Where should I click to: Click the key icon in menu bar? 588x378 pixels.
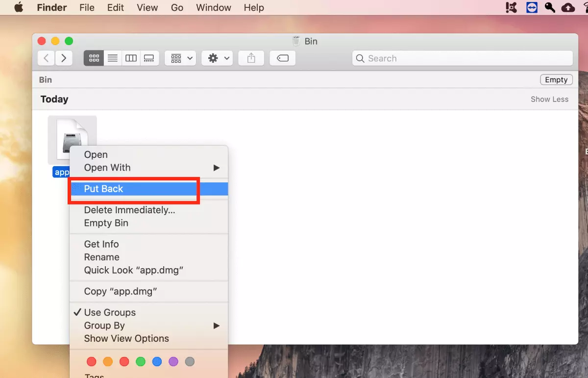(x=550, y=7)
